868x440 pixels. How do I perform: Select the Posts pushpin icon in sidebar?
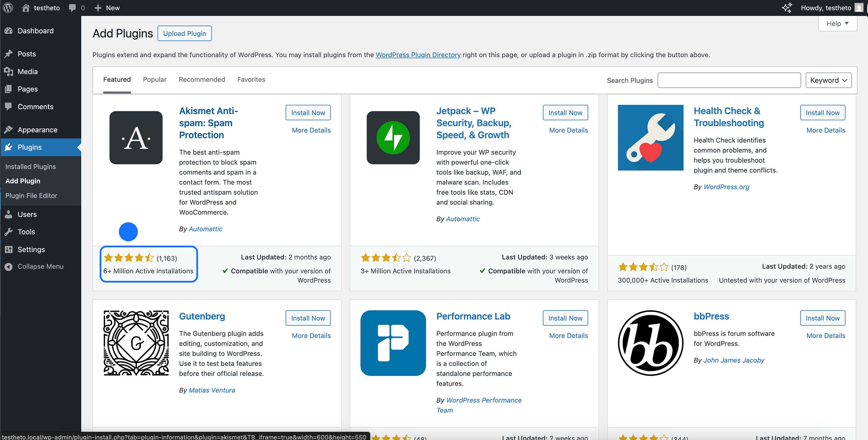(x=9, y=54)
